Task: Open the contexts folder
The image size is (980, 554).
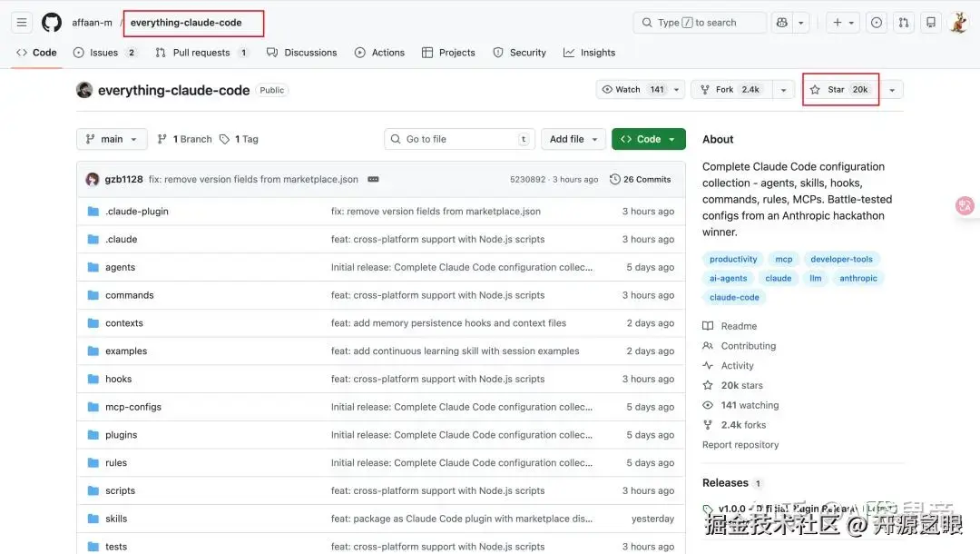Action: point(123,323)
